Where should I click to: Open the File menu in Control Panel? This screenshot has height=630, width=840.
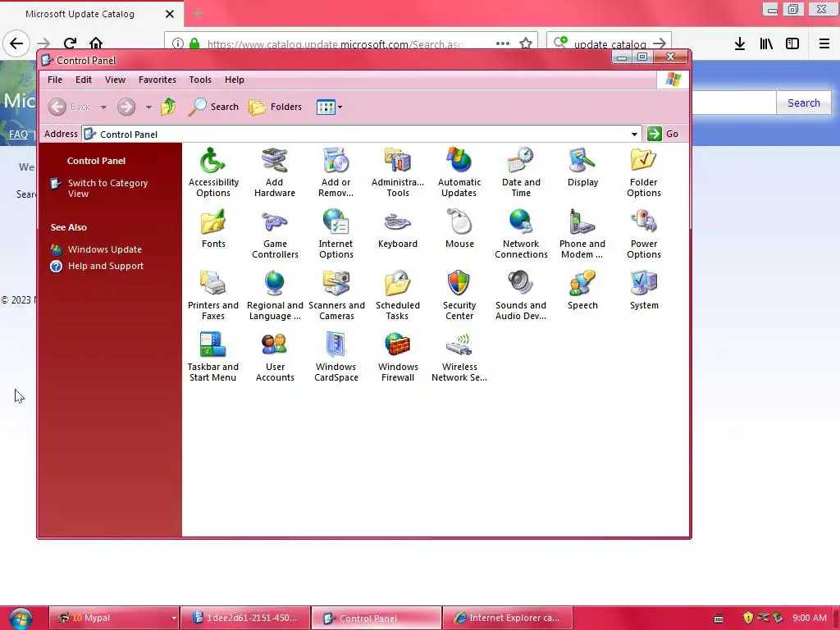pyautogui.click(x=55, y=80)
